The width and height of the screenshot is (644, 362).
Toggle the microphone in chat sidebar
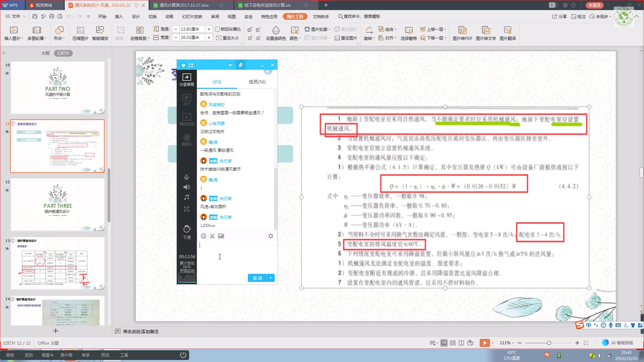pos(186,177)
